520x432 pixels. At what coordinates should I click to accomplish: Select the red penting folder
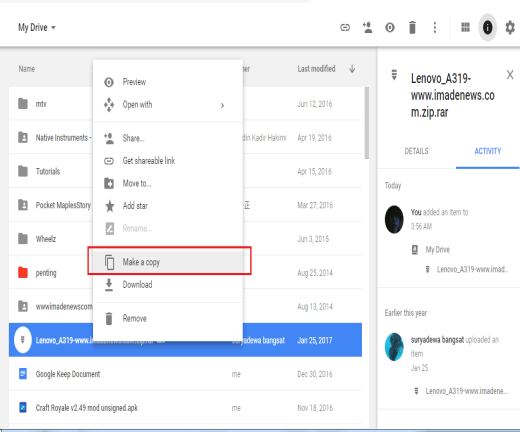coord(185,273)
